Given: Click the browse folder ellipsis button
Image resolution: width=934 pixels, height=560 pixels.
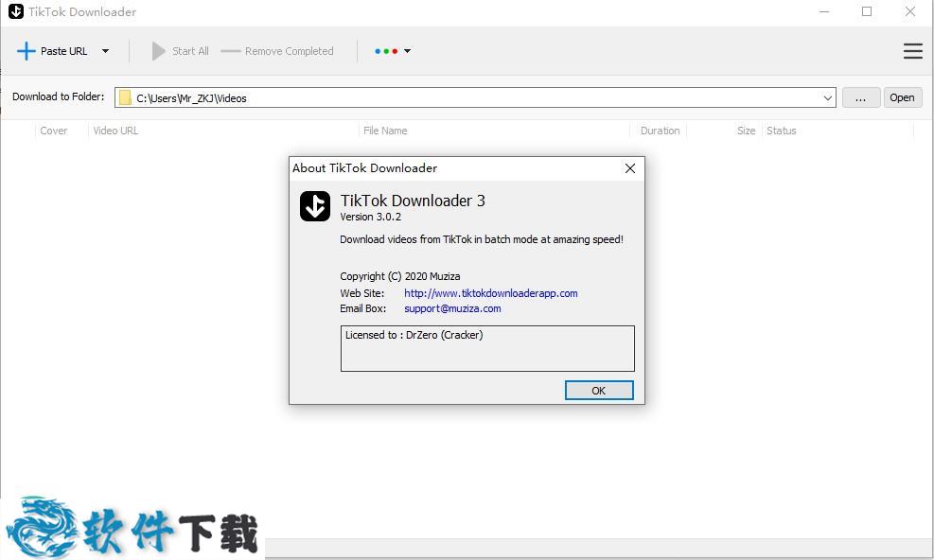Looking at the screenshot, I should point(861,97).
